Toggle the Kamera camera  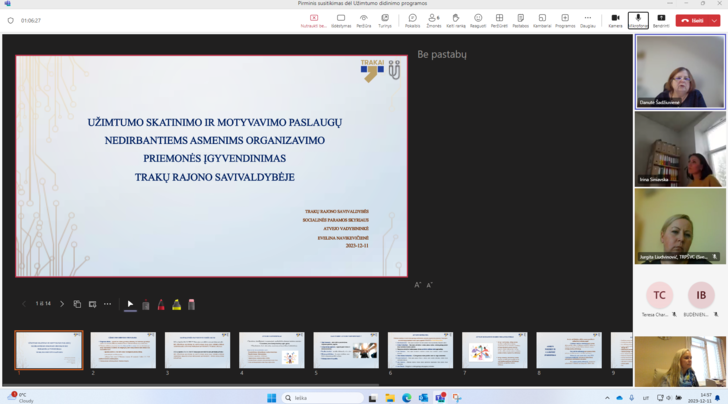coord(615,20)
